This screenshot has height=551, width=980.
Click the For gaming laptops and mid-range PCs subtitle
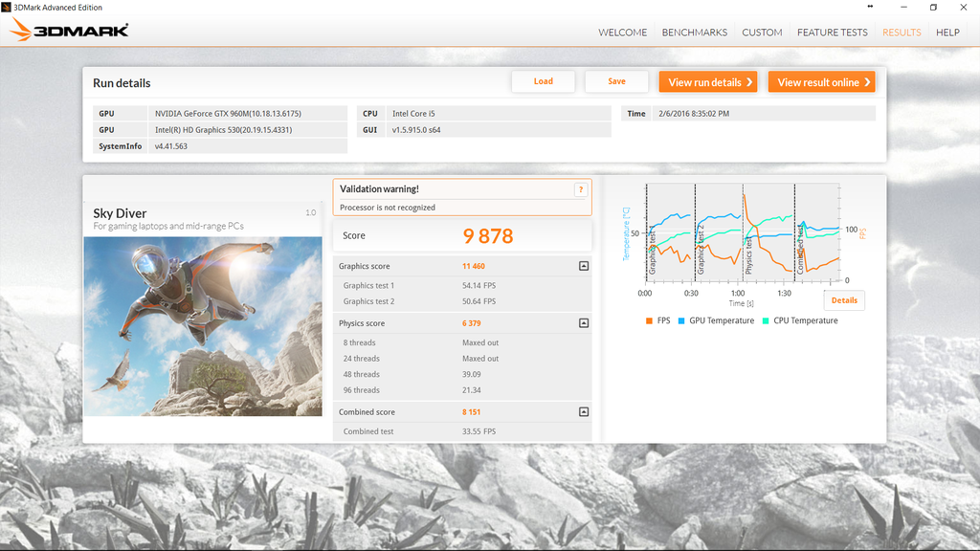[168, 226]
